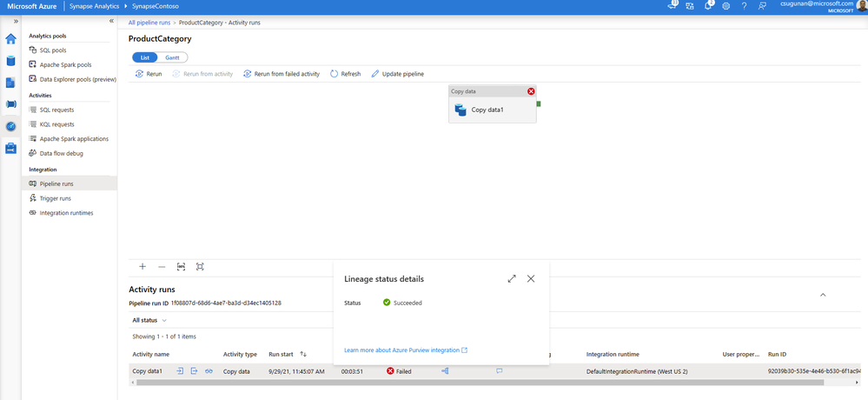Zoom in on canvas with plus icon
This screenshot has width=868, height=400.
(142, 266)
